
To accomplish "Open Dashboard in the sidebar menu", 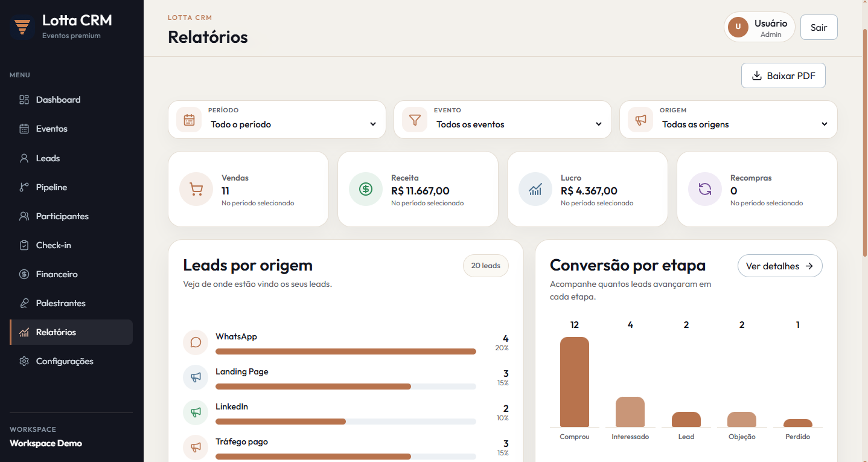I will tap(71, 100).
